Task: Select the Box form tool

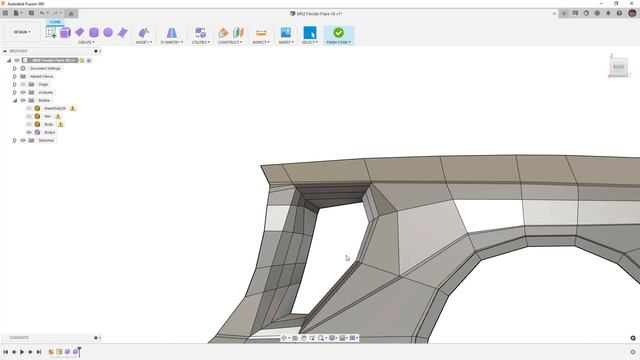Action: (x=65, y=32)
